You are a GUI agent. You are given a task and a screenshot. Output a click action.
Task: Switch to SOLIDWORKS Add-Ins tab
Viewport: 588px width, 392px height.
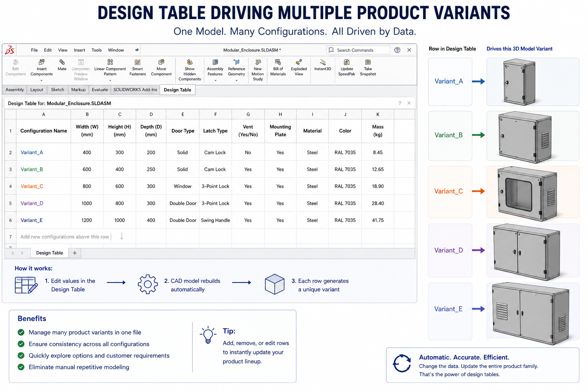point(135,90)
